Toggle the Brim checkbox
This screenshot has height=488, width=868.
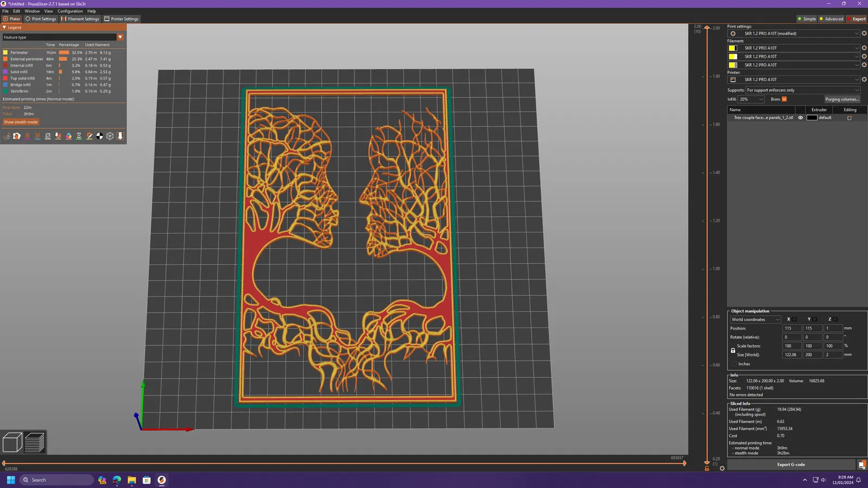[x=784, y=99]
